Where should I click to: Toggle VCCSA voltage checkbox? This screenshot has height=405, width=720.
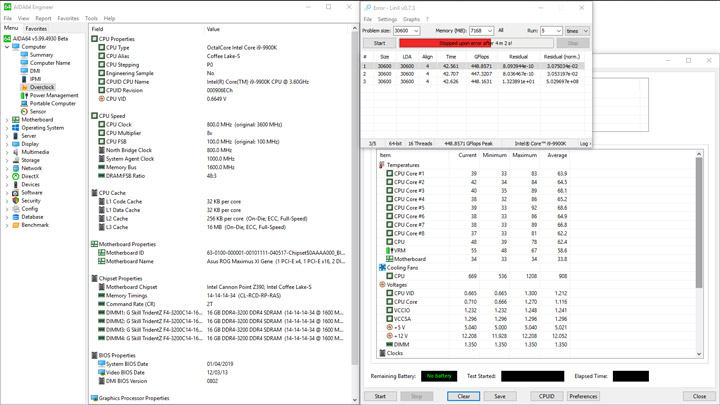pos(389,319)
